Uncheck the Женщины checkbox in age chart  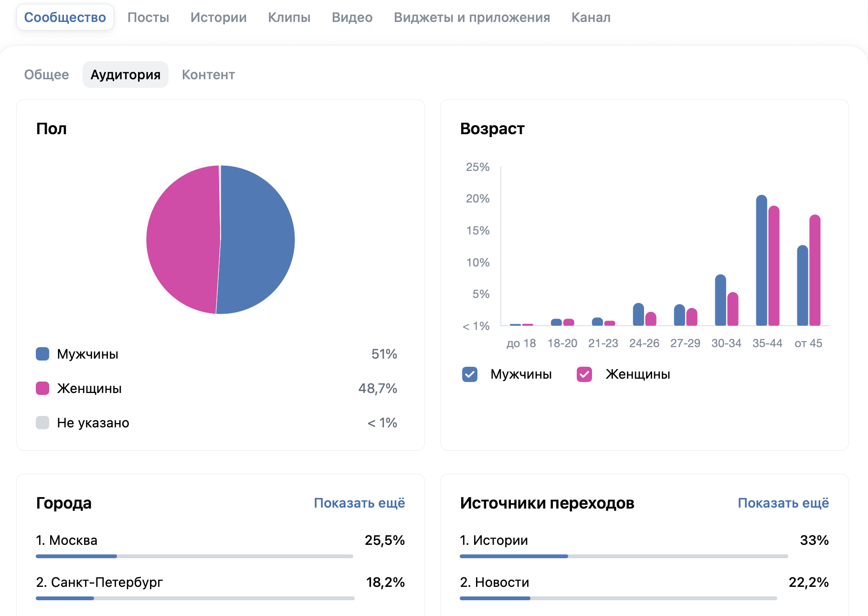[584, 374]
